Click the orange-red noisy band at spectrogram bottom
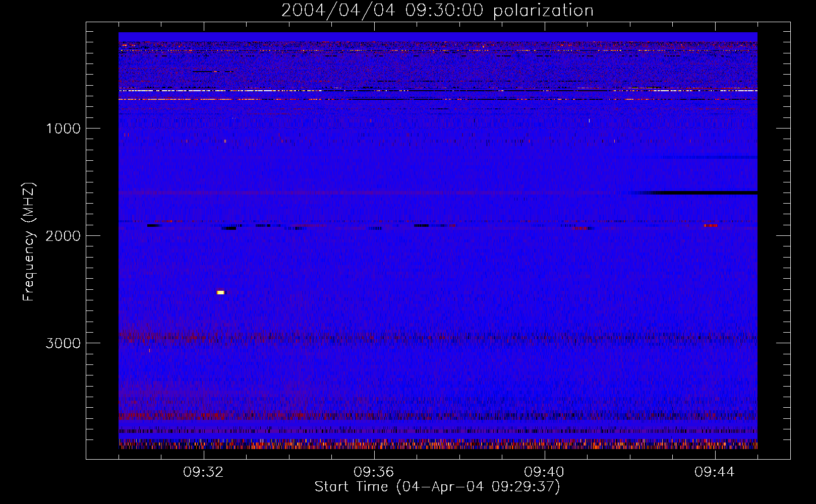The height and width of the screenshot is (504, 816). click(x=438, y=445)
